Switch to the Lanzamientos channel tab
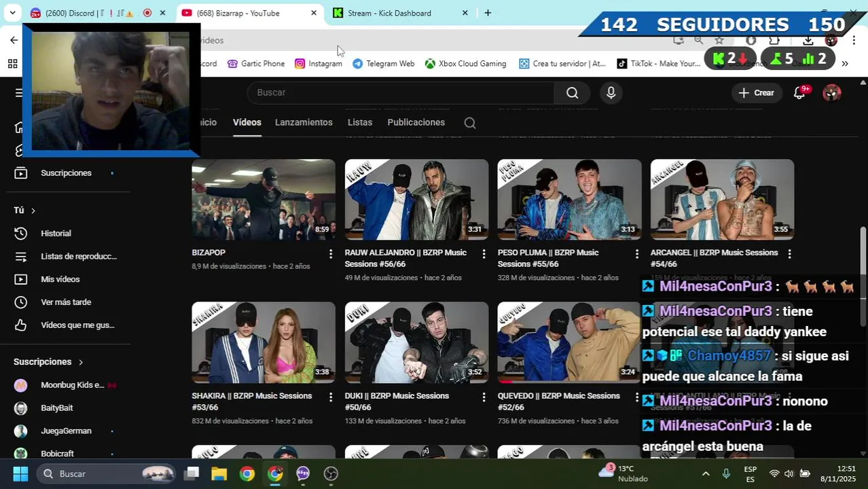 click(304, 122)
